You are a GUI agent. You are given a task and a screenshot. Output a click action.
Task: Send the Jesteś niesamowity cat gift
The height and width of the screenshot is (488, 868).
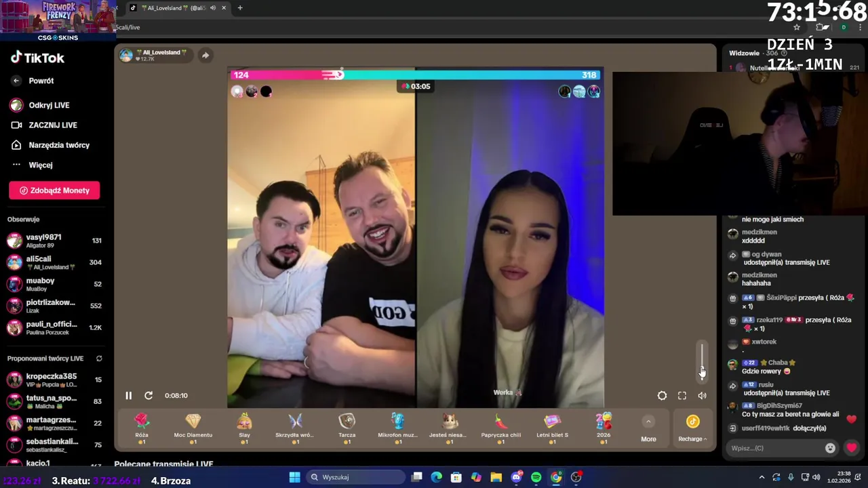pos(450,428)
